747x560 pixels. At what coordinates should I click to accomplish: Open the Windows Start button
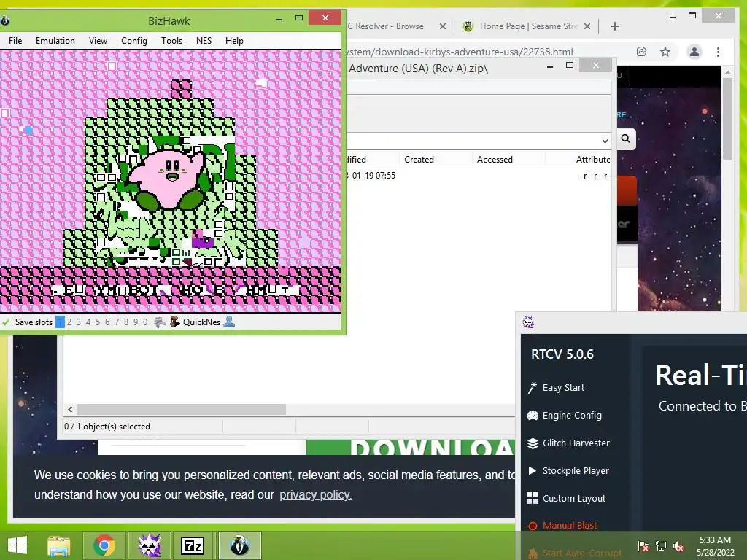18,545
